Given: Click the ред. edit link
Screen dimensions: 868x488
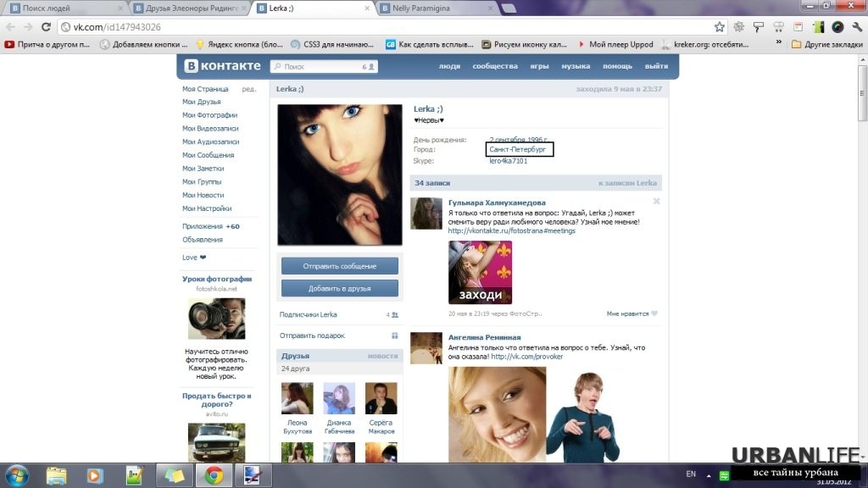Looking at the screenshot, I should pos(248,88).
